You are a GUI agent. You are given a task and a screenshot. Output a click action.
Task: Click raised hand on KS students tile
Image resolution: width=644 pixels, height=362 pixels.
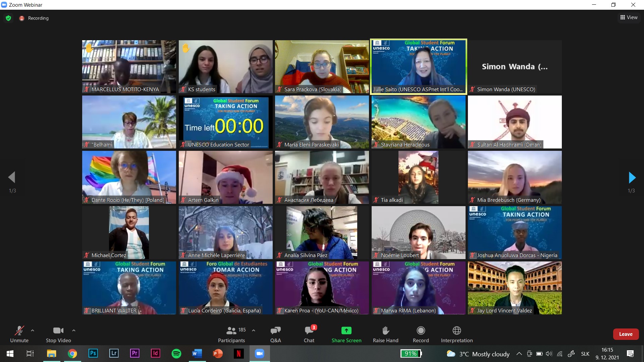(186, 48)
